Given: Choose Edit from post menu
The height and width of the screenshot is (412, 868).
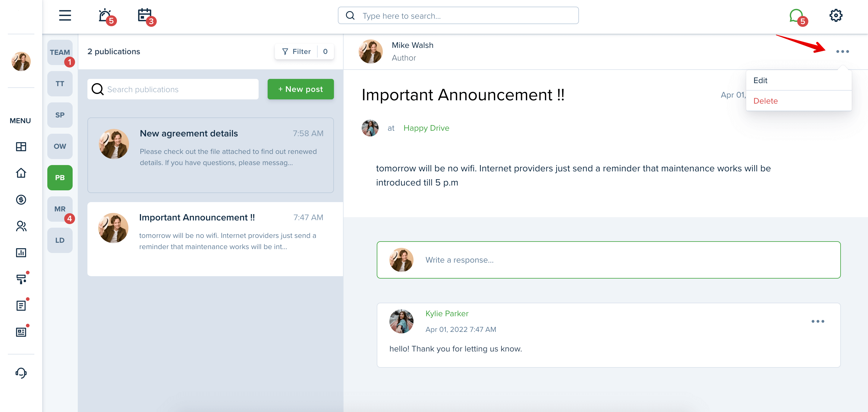Looking at the screenshot, I should point(799,80).
